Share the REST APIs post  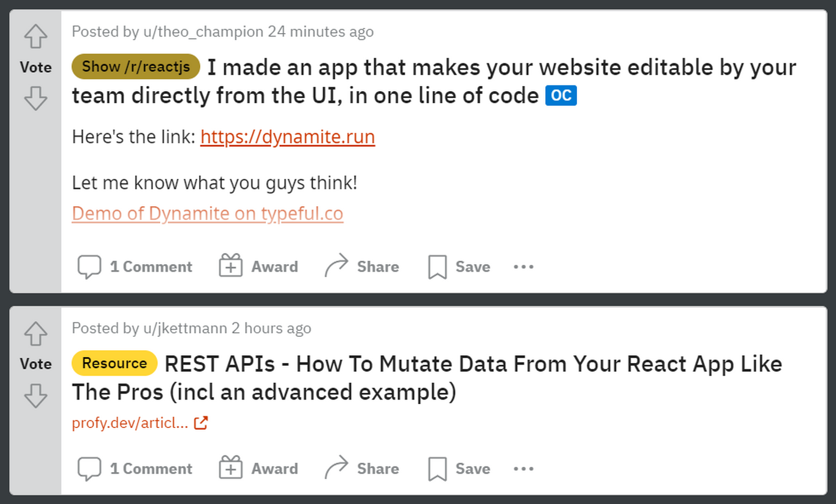(x=362, y=469)
